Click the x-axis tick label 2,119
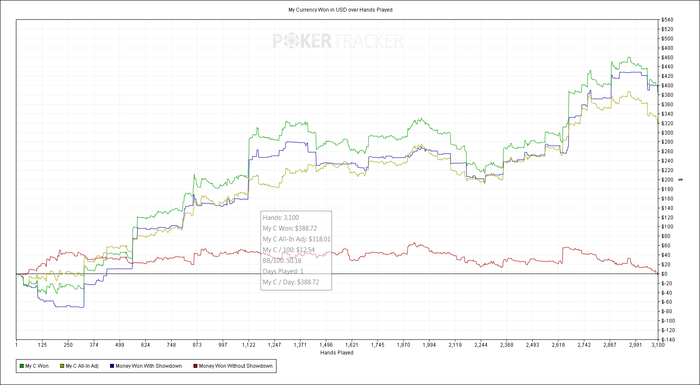700x385 pixels. click(455, 345)
